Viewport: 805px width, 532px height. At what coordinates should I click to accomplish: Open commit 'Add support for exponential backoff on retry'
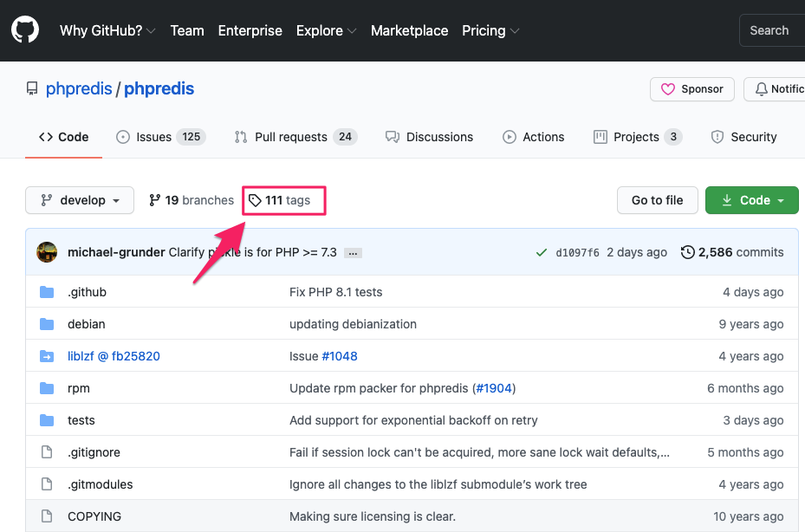(413, 420)
